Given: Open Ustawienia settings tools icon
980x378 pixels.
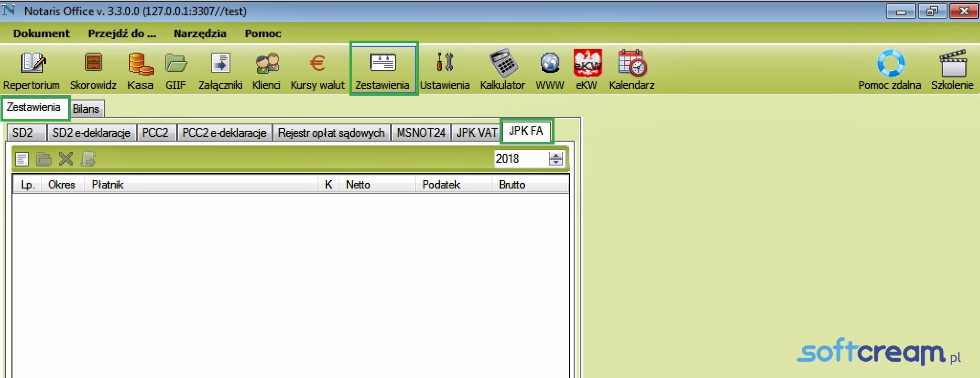Looking at the screenshot, I should coord(445,71).
